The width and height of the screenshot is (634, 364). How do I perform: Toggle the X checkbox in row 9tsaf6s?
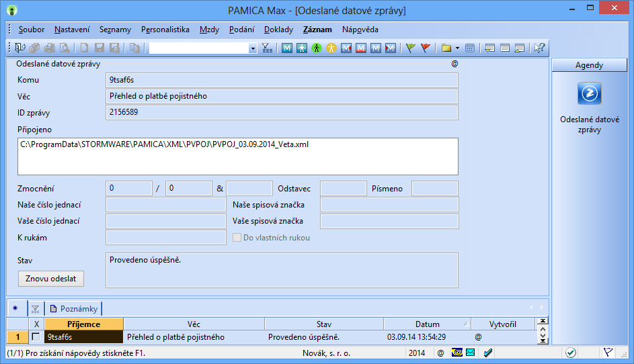point(36,336)
